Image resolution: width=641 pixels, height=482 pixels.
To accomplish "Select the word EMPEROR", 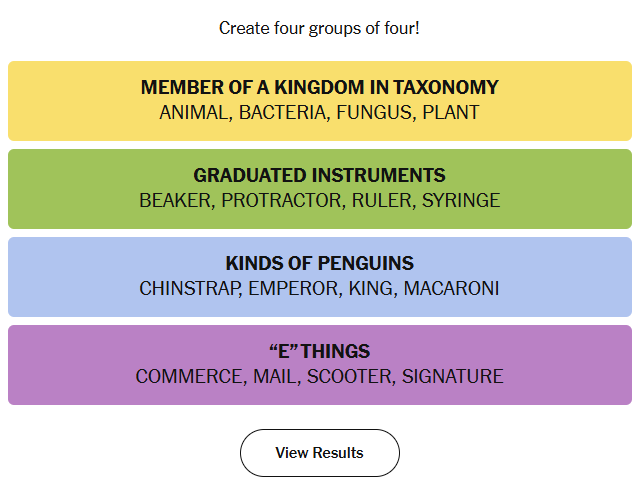I will click(294, 288).
